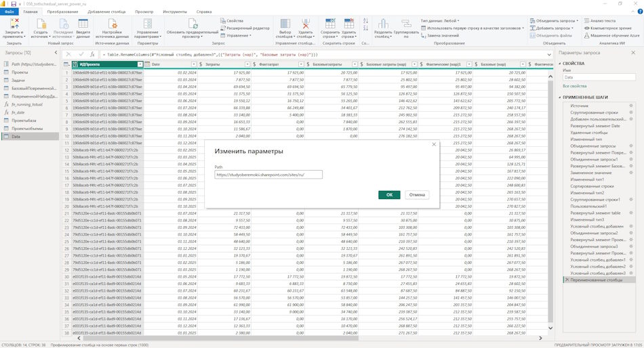
Task: Select Проекты query
Action: [x=20, y=72]
